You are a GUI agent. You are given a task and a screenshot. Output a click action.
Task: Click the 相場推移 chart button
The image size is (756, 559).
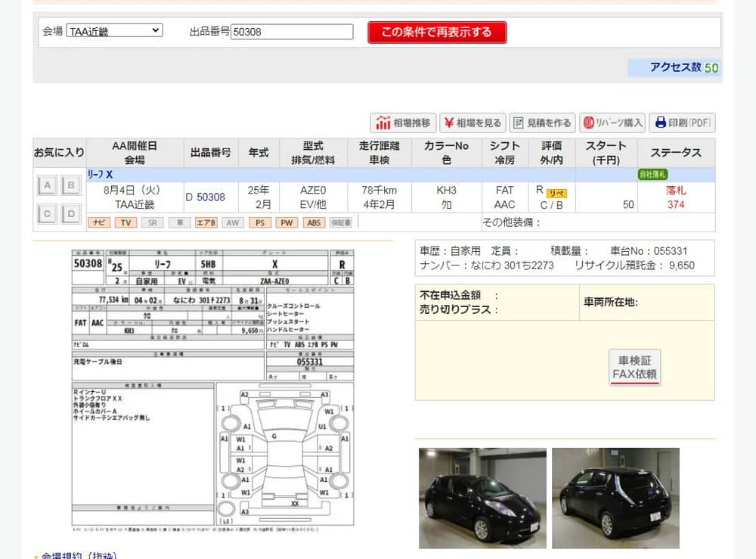(403, 123)
